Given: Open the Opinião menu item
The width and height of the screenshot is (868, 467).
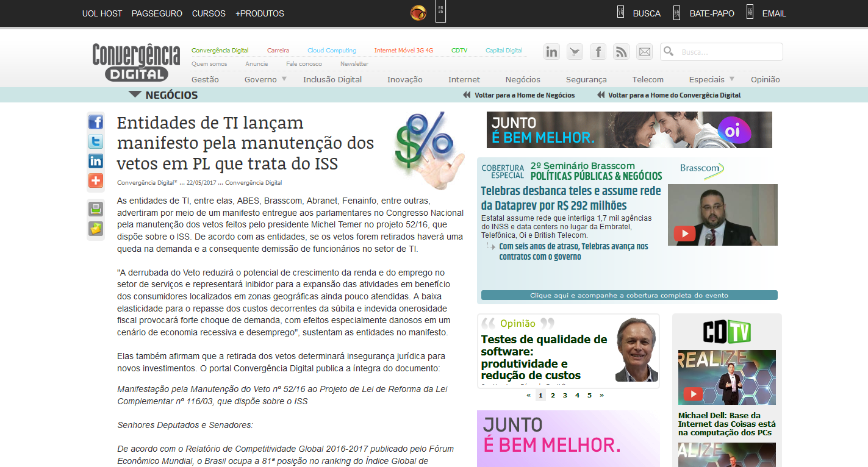Looking at the screenshot, I should 766,79.
